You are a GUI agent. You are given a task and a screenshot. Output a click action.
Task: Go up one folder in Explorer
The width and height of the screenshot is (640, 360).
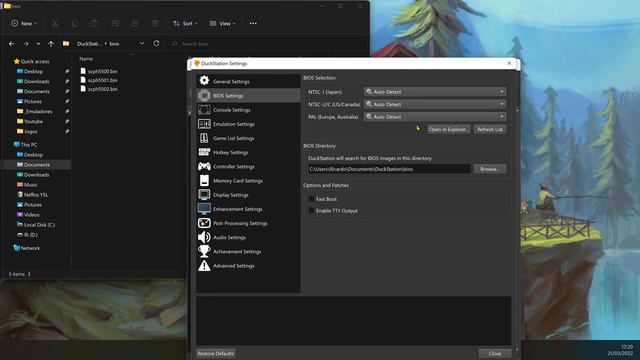(51, 44)
